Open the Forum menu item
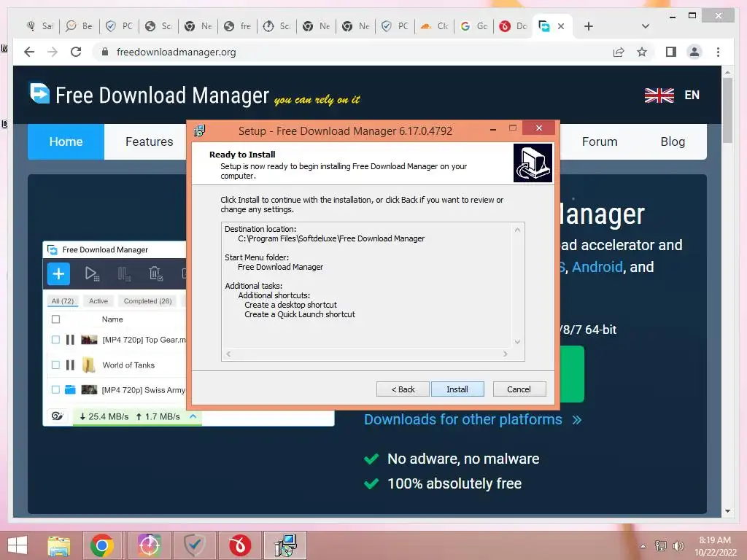Viewport: 747px width, 560px height. [600, 141]
